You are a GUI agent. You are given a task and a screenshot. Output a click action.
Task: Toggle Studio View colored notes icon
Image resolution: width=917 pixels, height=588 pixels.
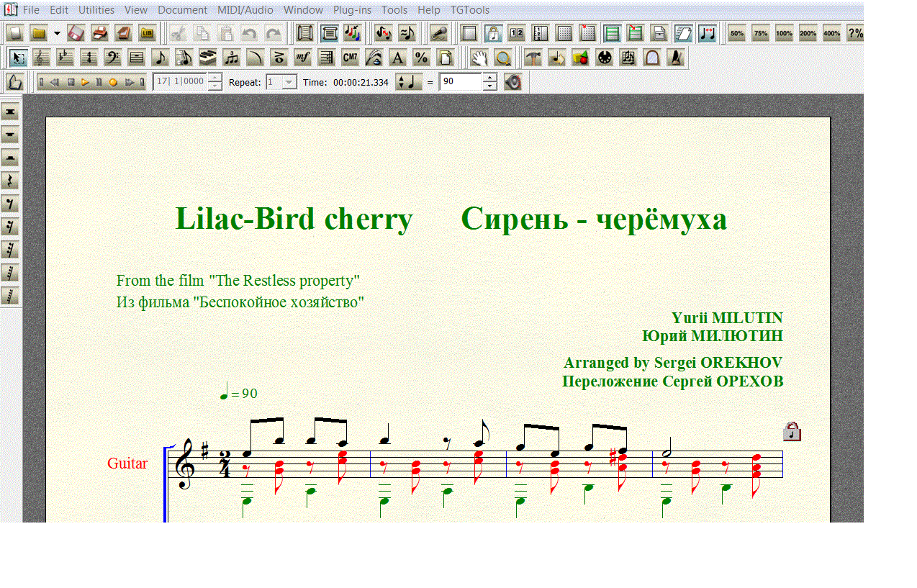(353, 33)
